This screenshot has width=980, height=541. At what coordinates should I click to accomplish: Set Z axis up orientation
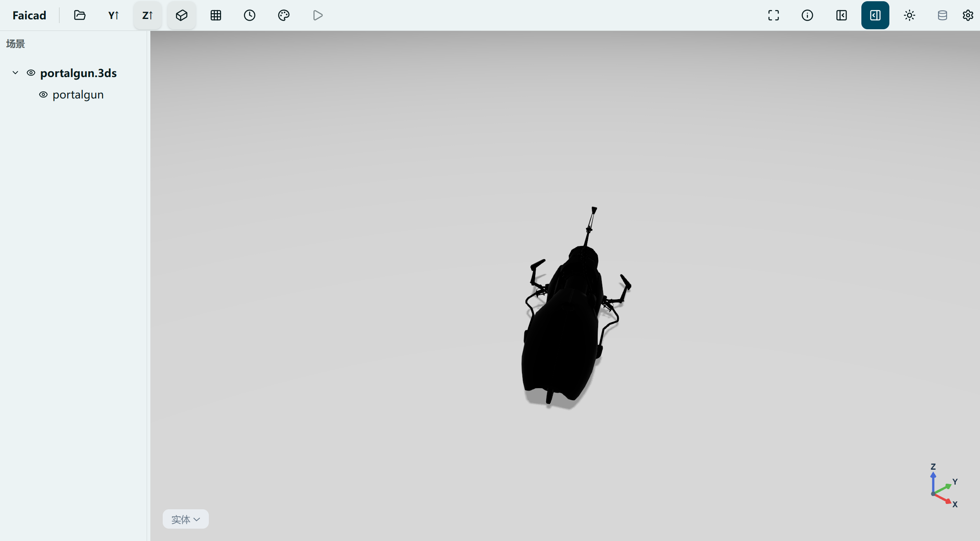click(147, 15)
